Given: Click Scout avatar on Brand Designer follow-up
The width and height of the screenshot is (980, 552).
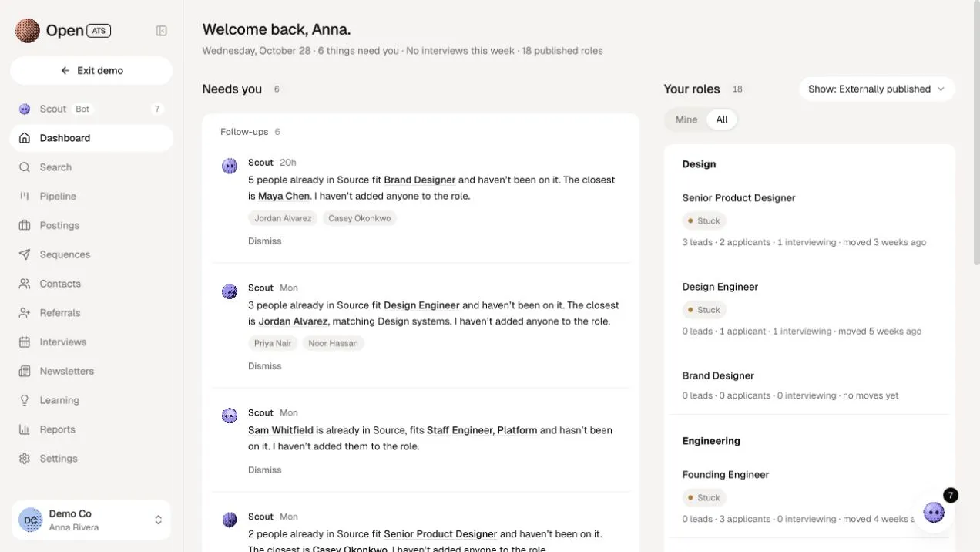Looking at the screenshot, I should [230, 166].
